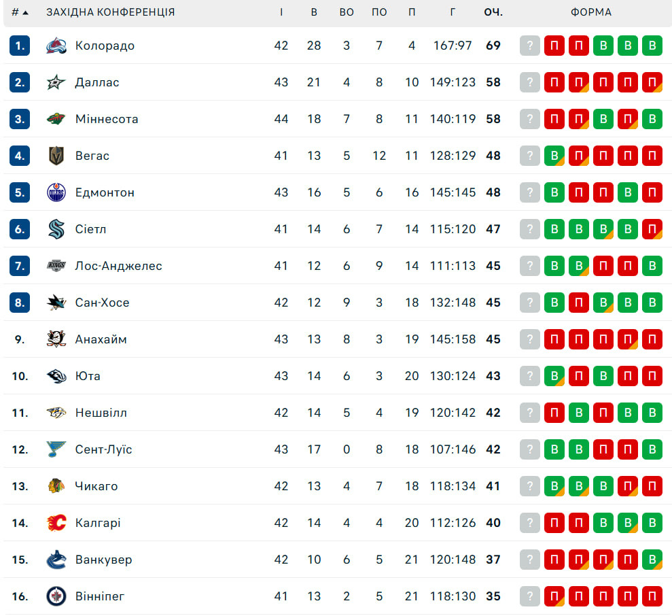The width and height of the screenshot is (672, 616).
Task: Click the Winnipeg Jets team logo
Action: point(56,596)
